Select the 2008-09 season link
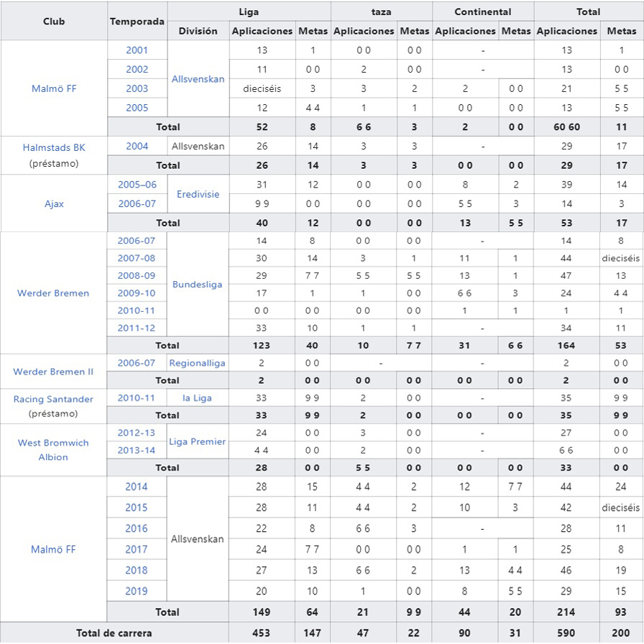The width and height of the screenshot is (644, 644). 137,275
